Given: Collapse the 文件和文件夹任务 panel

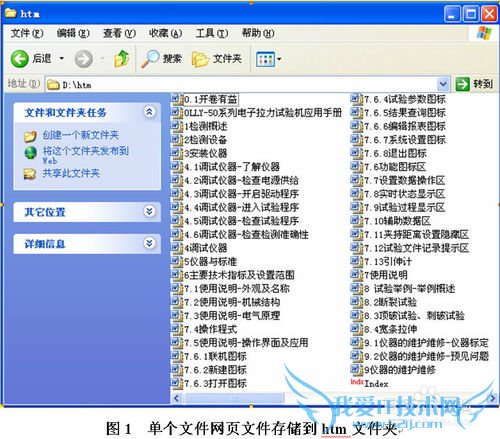Looking at the screenshot, I should [149, 112].
